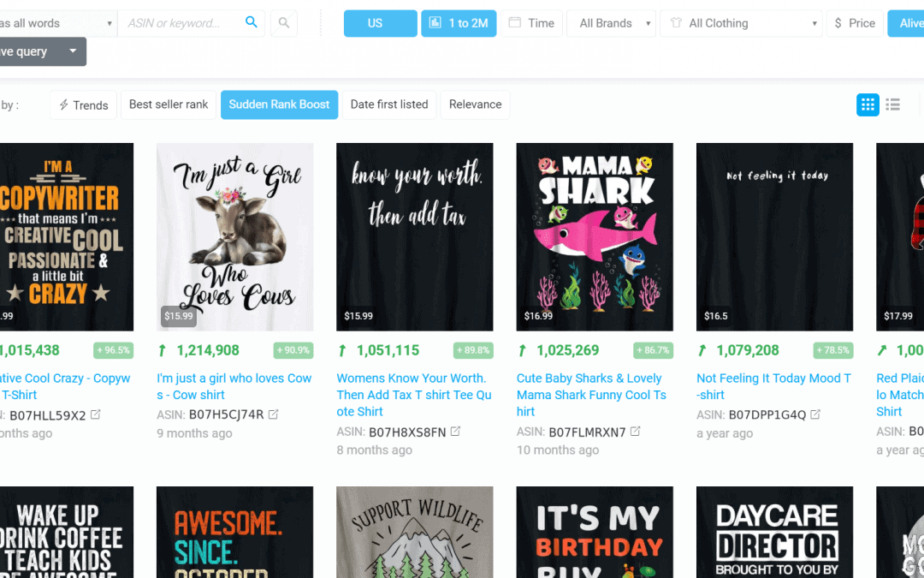Click the $16.99 price on Mama Shark shirt

[539, 316]
